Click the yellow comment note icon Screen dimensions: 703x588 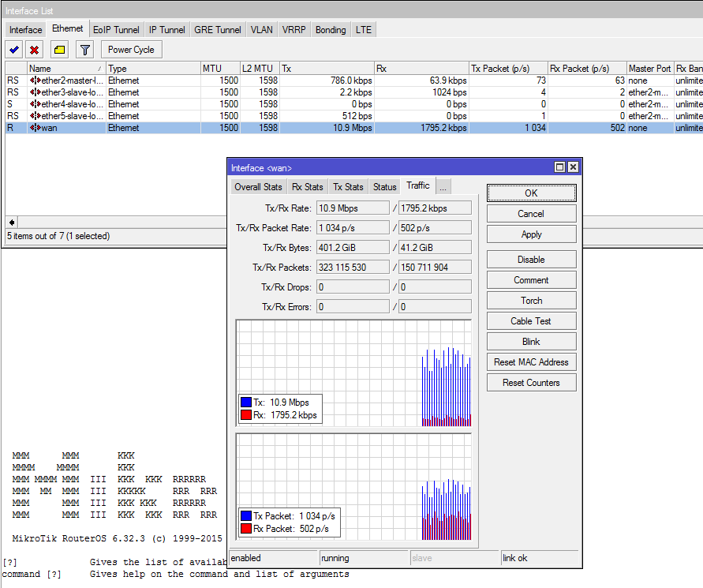[60, 50]
